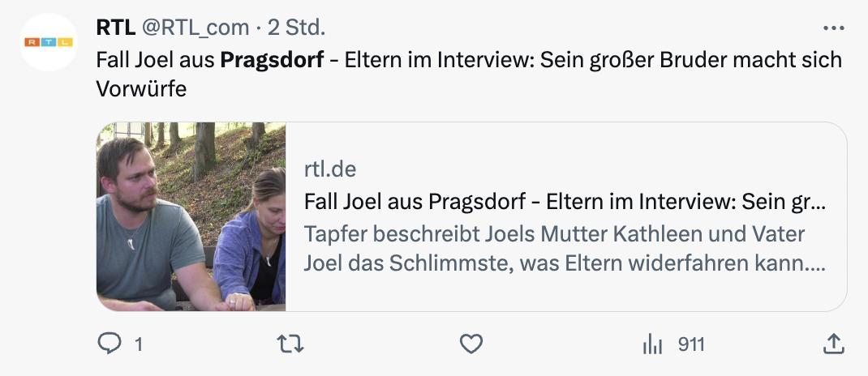Like the tweet with the heart icon
Screen dimensions: 868x376
pyautogui.click(x=471, y=344)
